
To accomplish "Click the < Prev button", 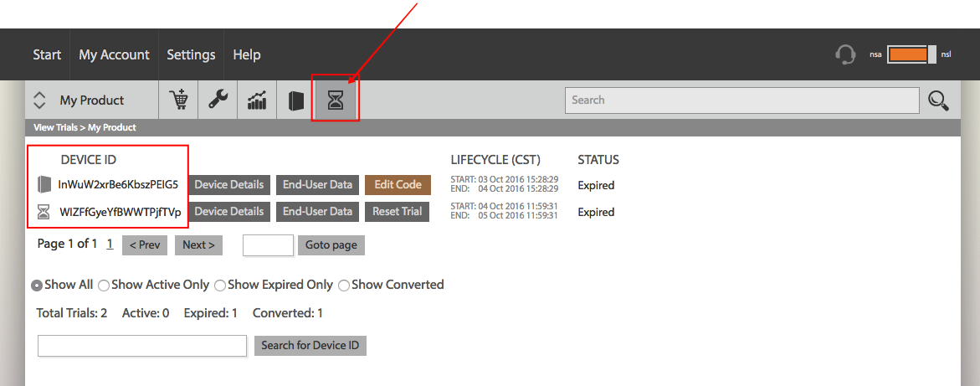I will pyautogui.click(x=145, y=245).
